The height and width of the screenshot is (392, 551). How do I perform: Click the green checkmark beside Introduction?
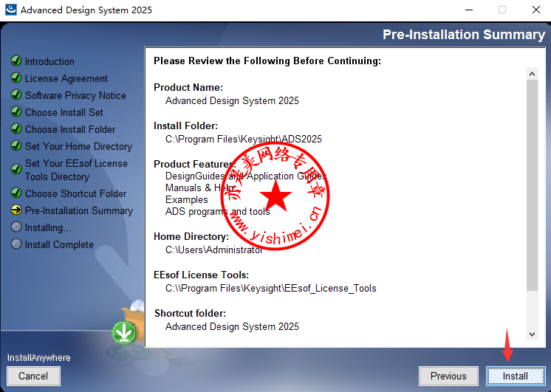pos(16,61)
